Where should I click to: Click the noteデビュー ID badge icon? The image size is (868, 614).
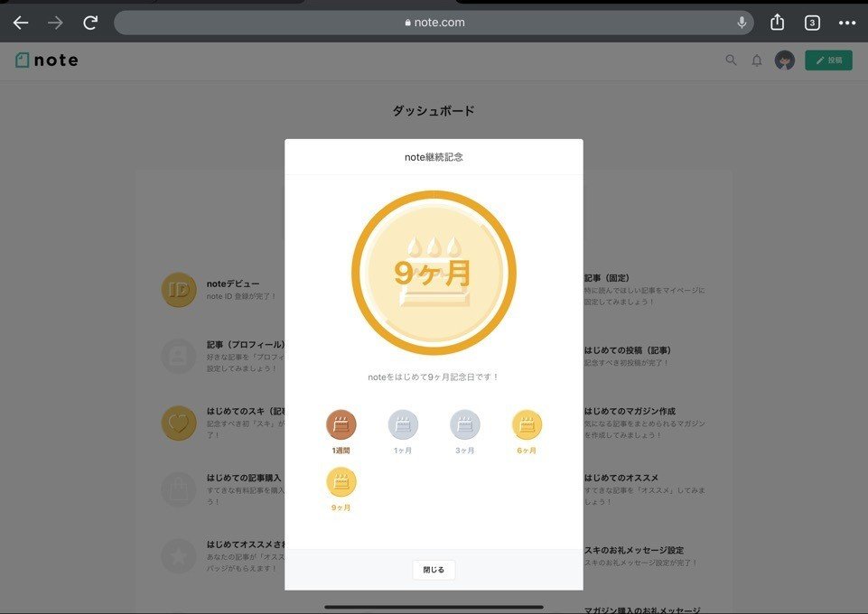pyautogui.click(x=179, y=289)
